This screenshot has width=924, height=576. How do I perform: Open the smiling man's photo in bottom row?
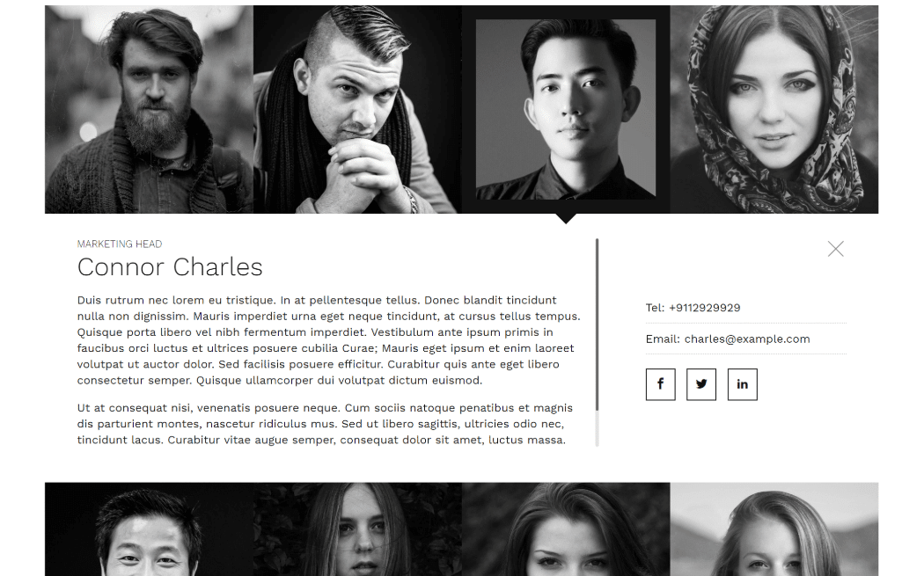[149, 529]
